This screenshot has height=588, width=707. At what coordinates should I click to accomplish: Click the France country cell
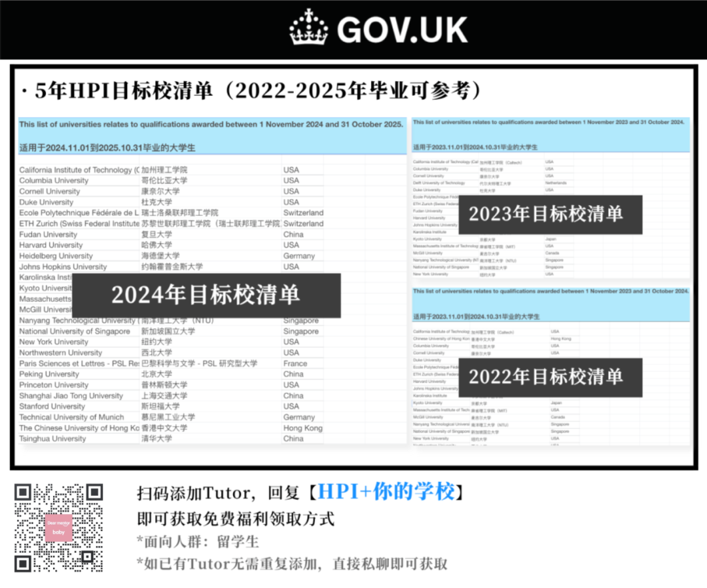295,363
